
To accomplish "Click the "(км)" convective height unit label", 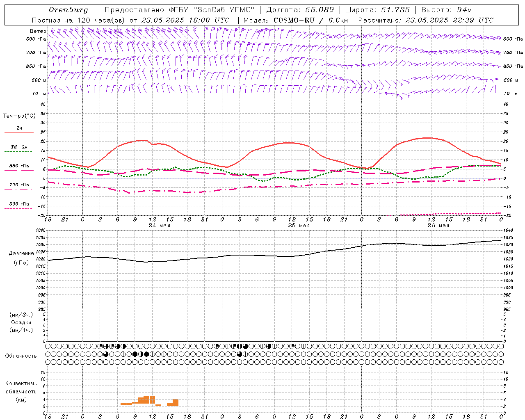I will point(21,399).
